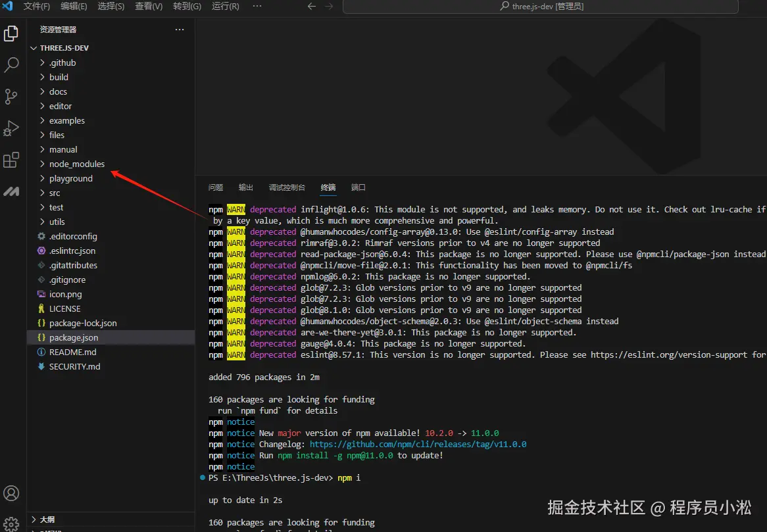Click the SECURITY.md markdown icon
Screen dimensions: 767x532
coord(41,366)
